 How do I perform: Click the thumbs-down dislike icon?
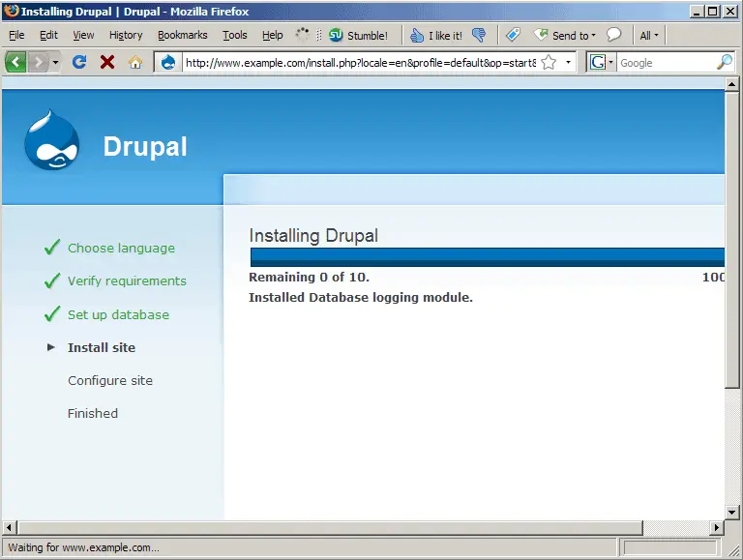click(x=479, y=35)
